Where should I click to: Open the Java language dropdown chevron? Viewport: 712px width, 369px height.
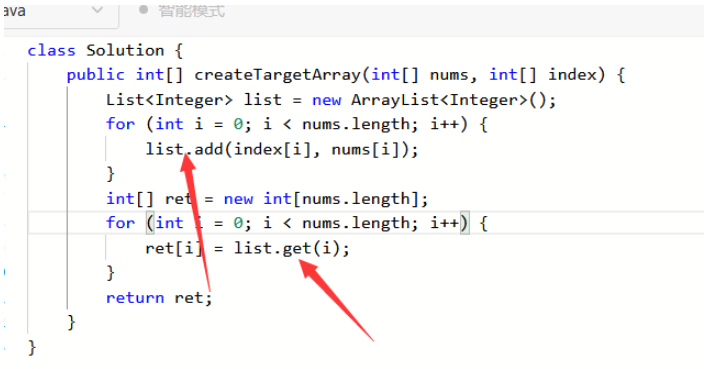click(x=97, y=10)
